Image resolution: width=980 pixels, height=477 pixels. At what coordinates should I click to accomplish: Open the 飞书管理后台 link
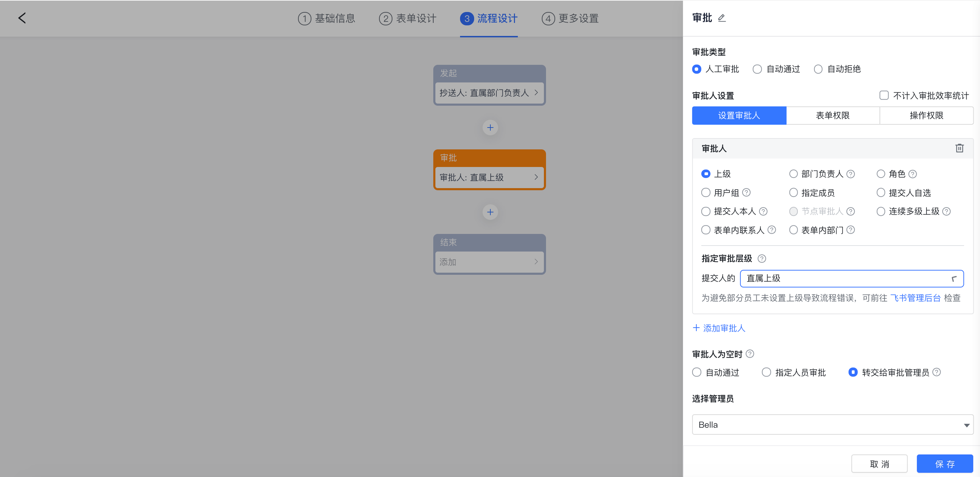coord(915,298)
